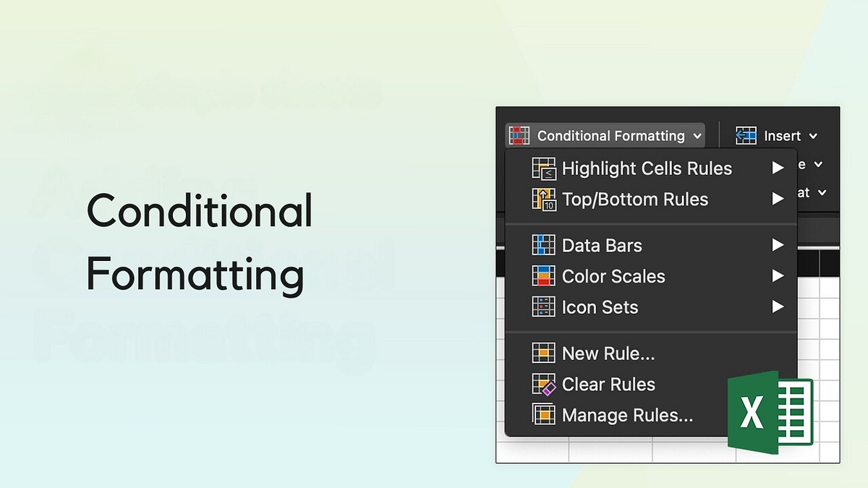Click the Manage Rules grid icon
868x488 pixels.
click(545, 415)
